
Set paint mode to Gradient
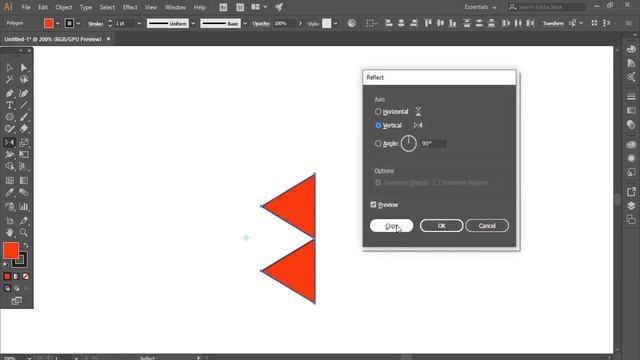point(16,276)
